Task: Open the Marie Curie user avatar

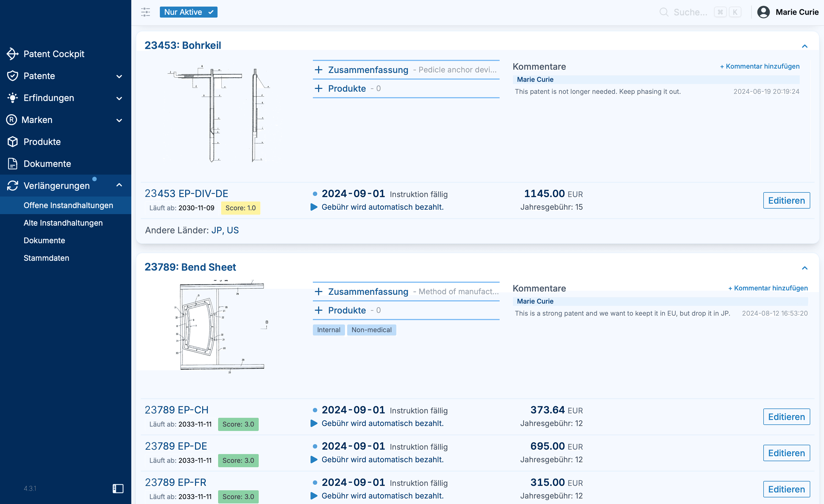Action: point(763,12)
